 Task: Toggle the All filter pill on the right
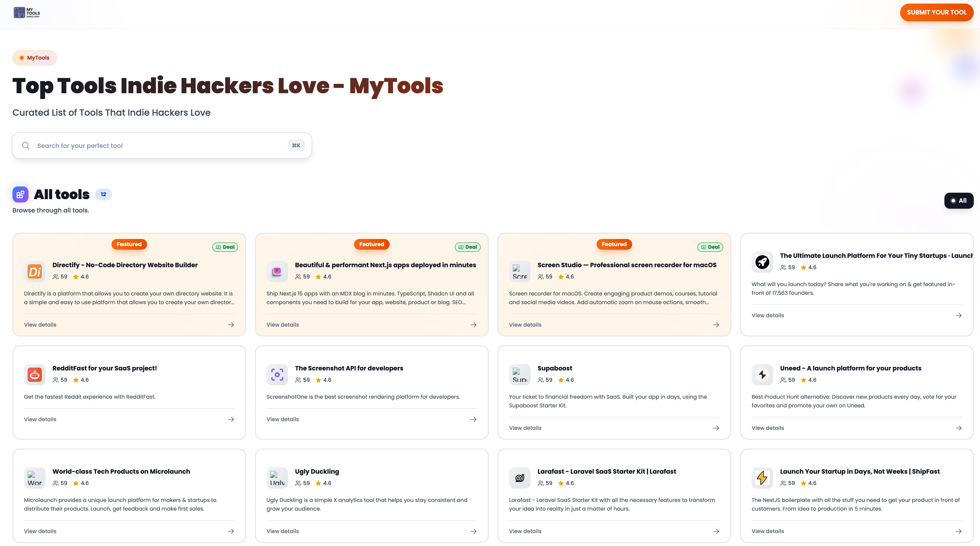pos(959,200)
